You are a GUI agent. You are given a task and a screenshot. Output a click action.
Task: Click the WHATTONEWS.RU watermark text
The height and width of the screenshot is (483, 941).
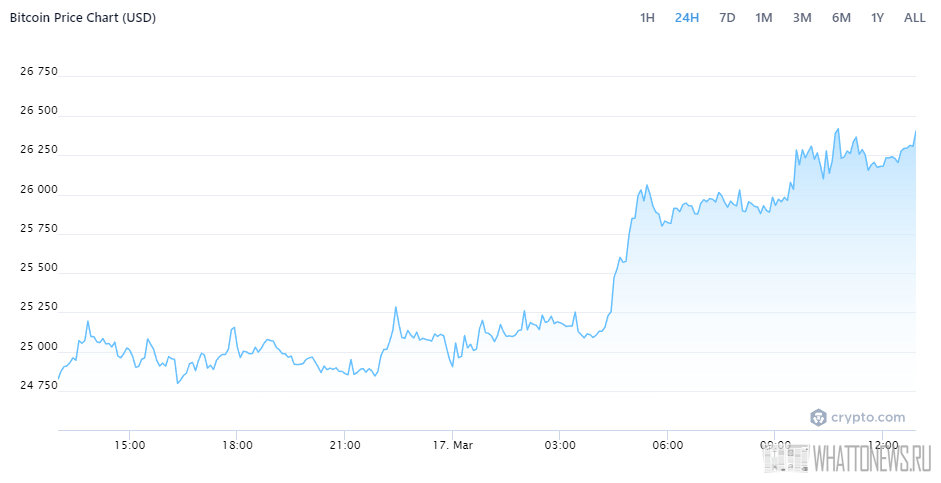click(871, 459)
